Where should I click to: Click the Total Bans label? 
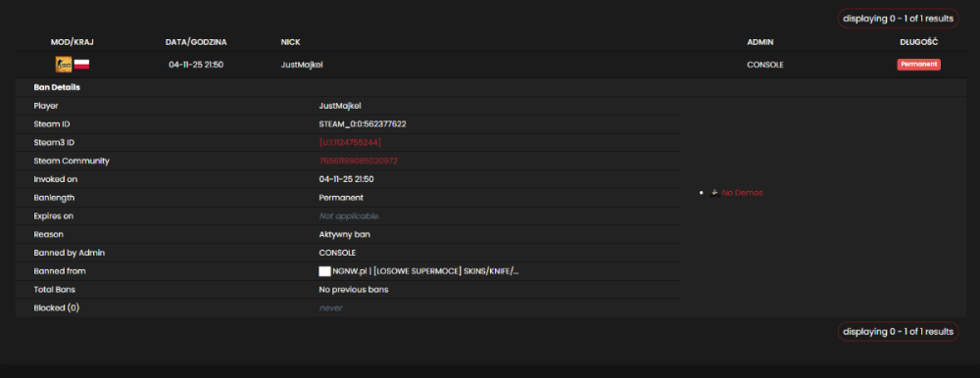pos(55,290)
